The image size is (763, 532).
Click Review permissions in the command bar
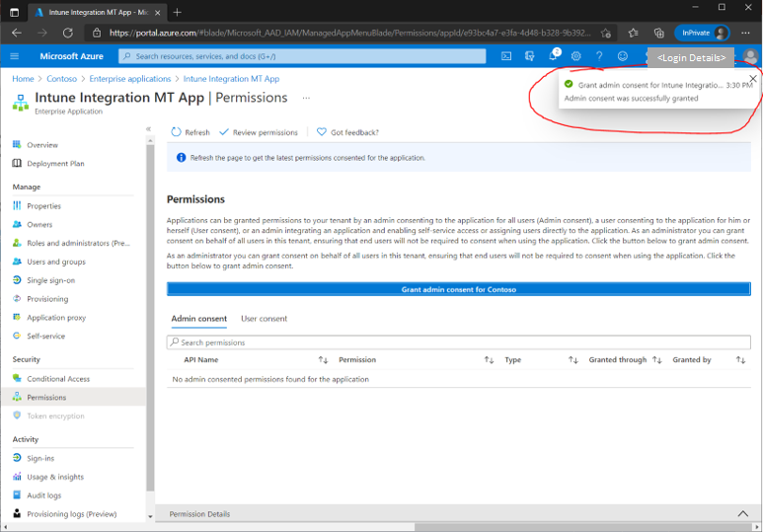[x=259, y=132]
